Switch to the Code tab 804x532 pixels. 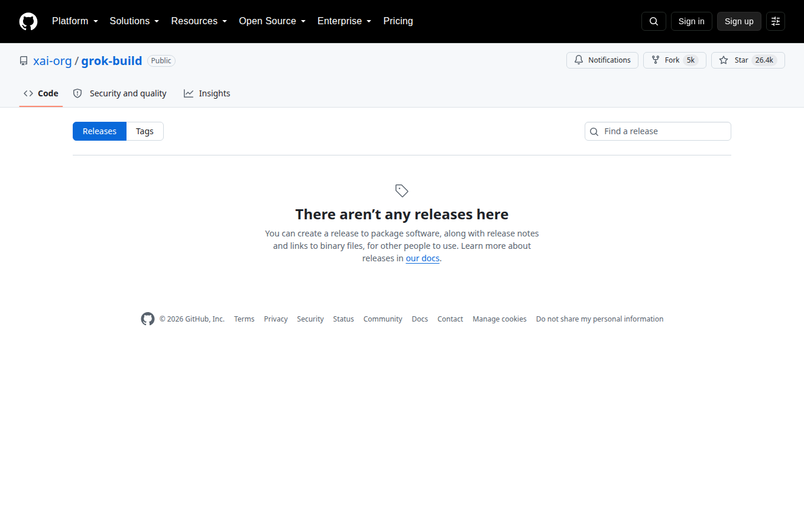tap(41, 93)
